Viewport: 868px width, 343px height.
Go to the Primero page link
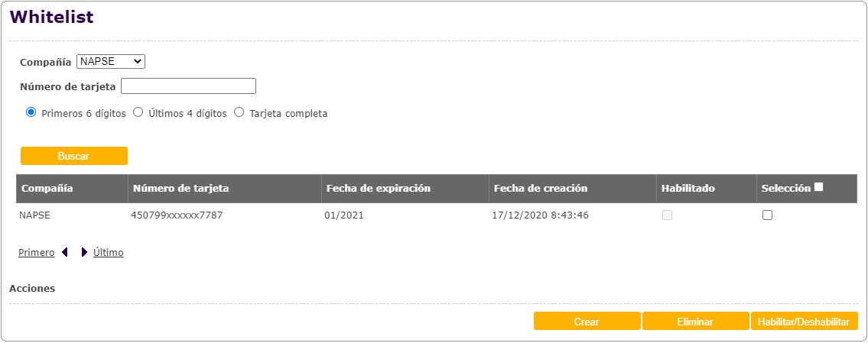(36, 252)
